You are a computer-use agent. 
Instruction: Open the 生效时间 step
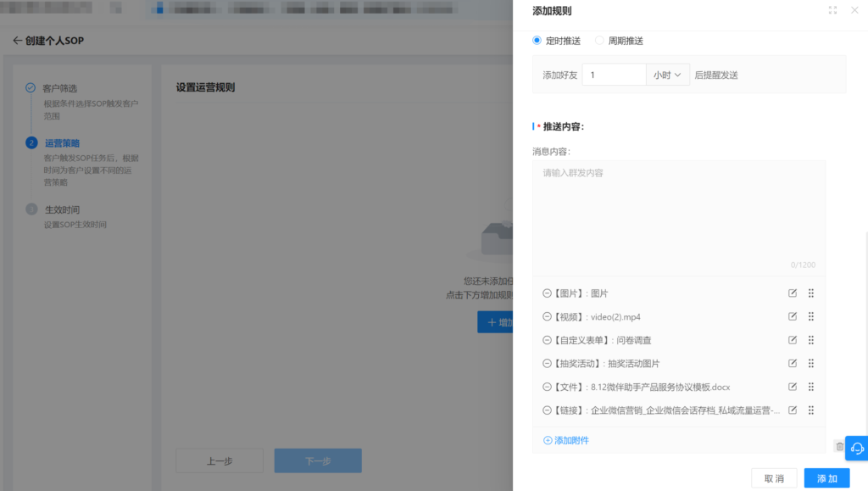point(62,209)
